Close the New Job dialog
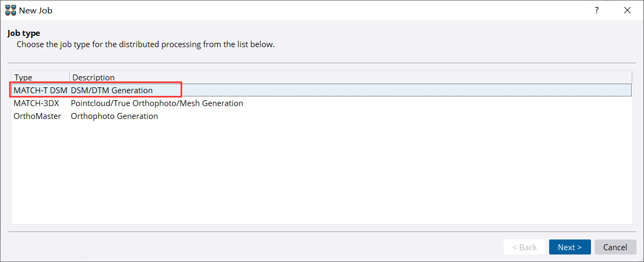644x262 pixels. (x=627, y=10)
